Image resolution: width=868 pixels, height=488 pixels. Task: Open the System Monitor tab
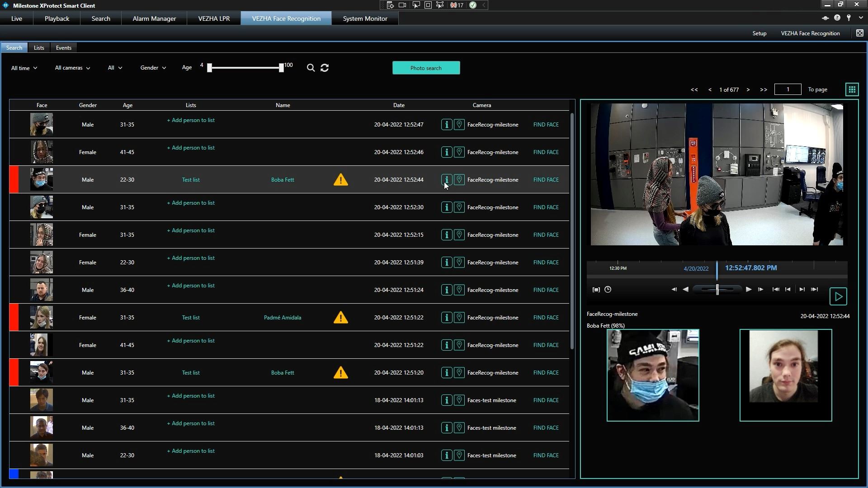pos(365,19)
